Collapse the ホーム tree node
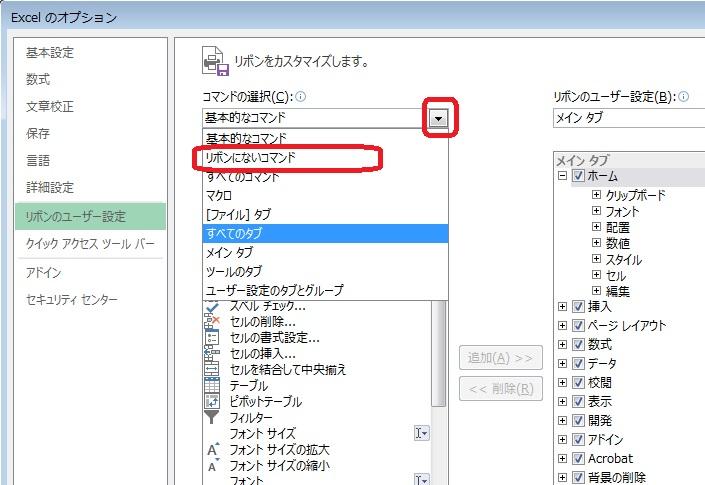The width and height of the screenshot is (705, 485). (x=562, y=175)
